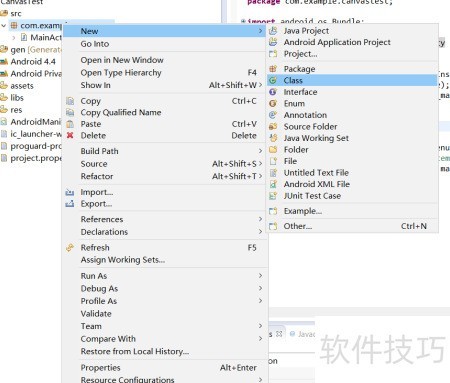450x383 pixels.
Task: Choose Restore from Local History...
Action: coord(165,351)
